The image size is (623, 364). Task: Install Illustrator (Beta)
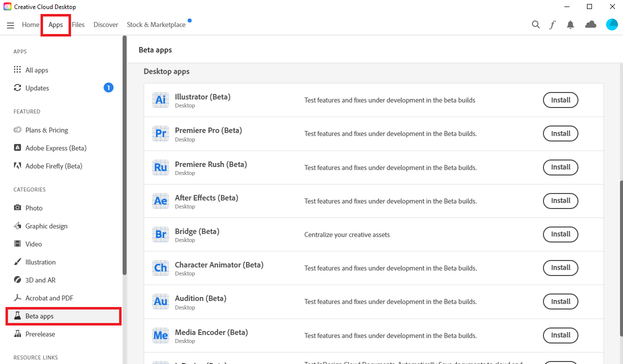[560, 100]
